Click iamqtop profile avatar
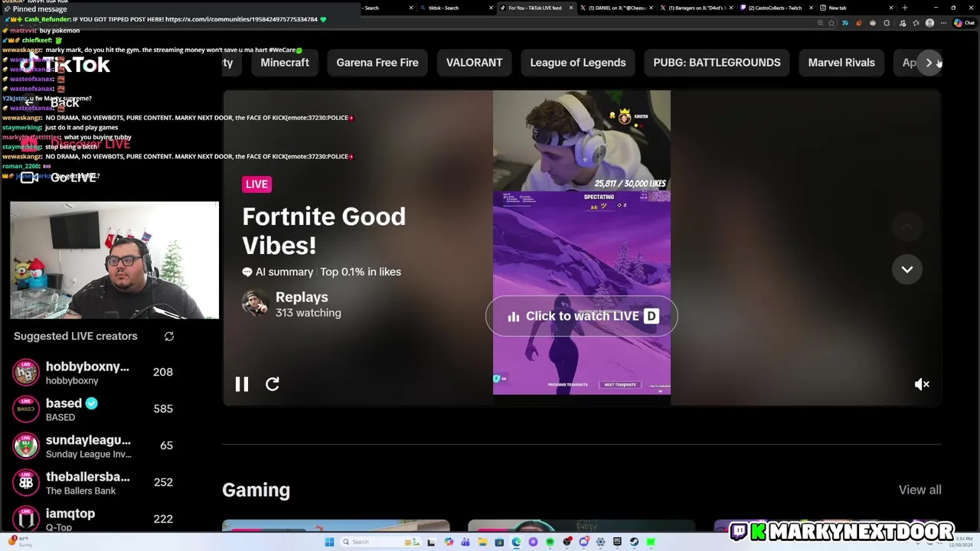Image resolution: width=980 pixels, height=551 pixels. [x=26, y=519]
